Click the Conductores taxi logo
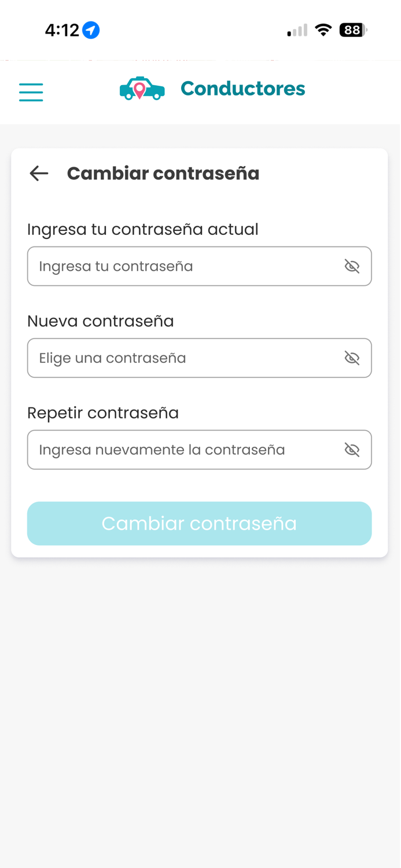 point(142,90)
